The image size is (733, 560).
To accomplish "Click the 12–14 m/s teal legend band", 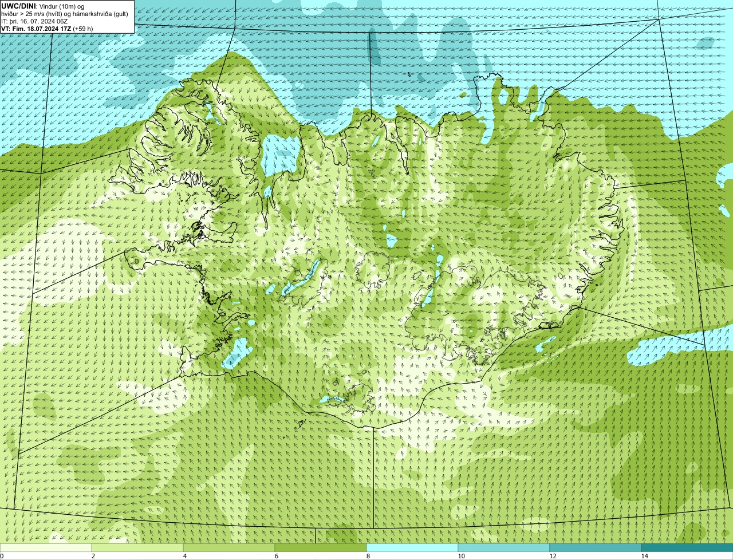I will click(x=596, y=547).
